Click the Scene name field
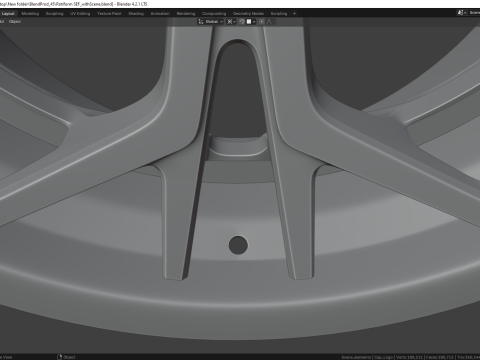The image size is (480, 360). [x=474, y=13]
